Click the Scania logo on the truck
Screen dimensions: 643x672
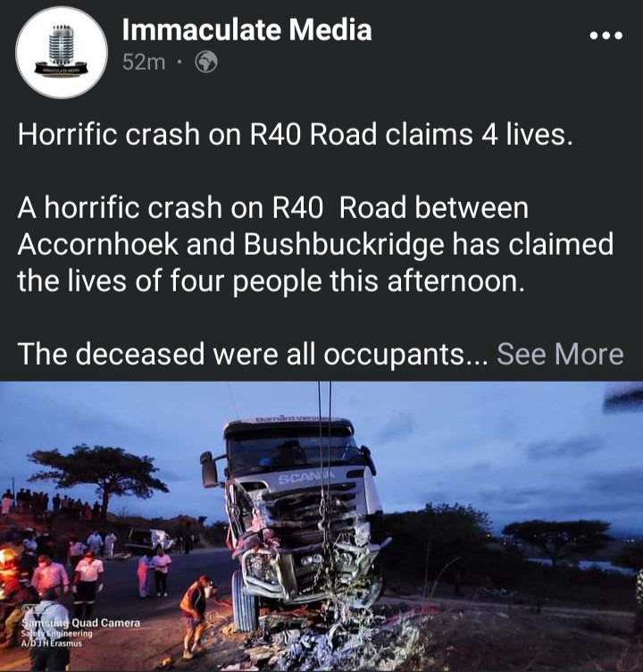(305, 476)
